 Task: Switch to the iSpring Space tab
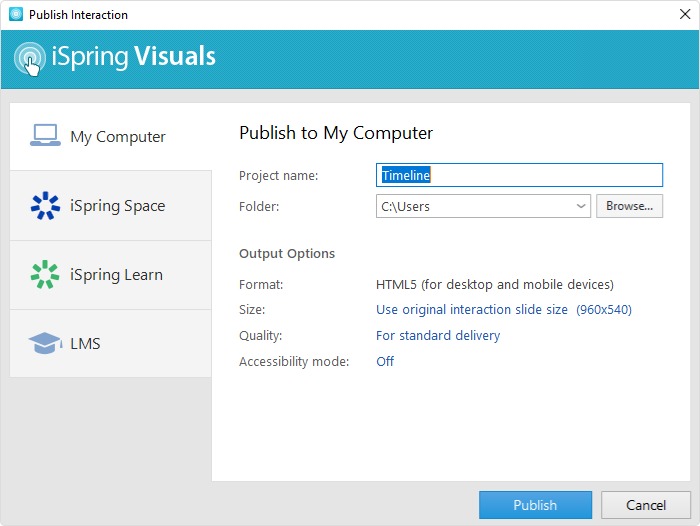pos(117,206)
